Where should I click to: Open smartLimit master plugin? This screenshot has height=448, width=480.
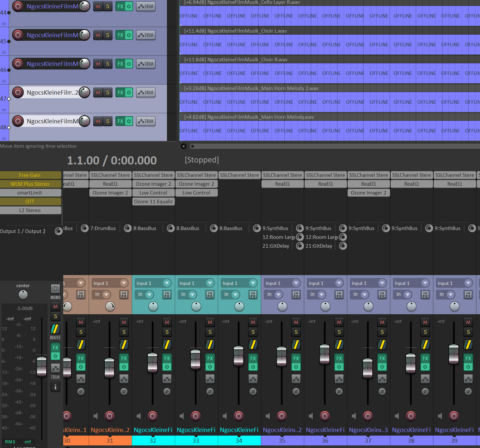(30, 193)
